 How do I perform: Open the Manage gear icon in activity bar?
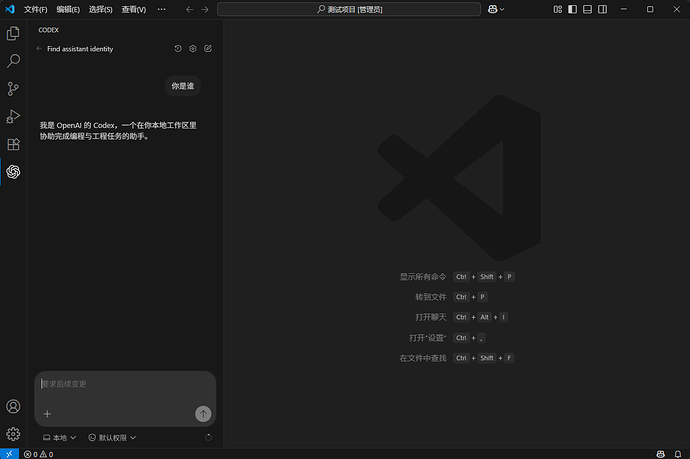tap(13, 434)
